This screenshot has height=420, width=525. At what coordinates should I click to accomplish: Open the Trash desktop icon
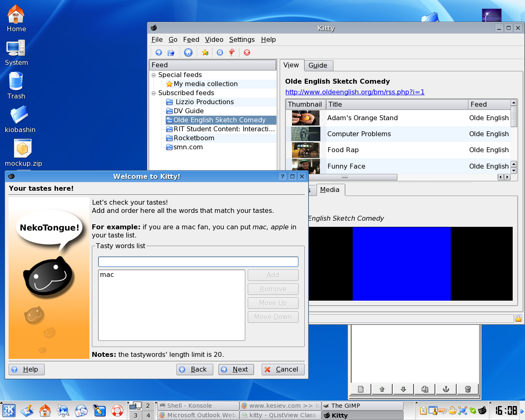[16, 86]
